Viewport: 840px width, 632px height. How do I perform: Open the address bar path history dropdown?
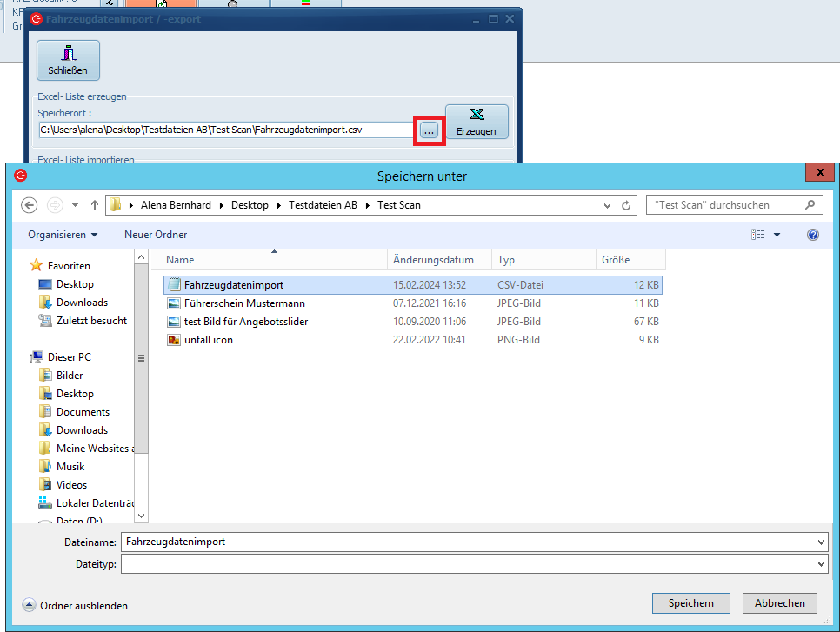click(608, 206)
